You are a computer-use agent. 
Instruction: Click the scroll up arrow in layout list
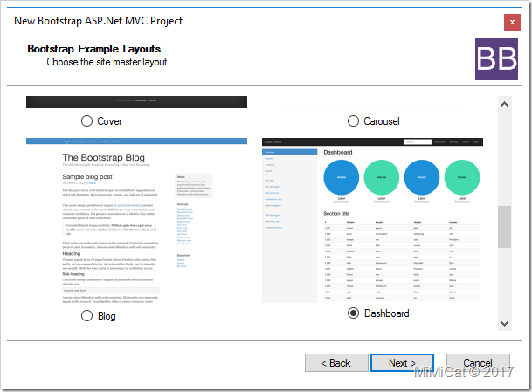click(505, 104)
